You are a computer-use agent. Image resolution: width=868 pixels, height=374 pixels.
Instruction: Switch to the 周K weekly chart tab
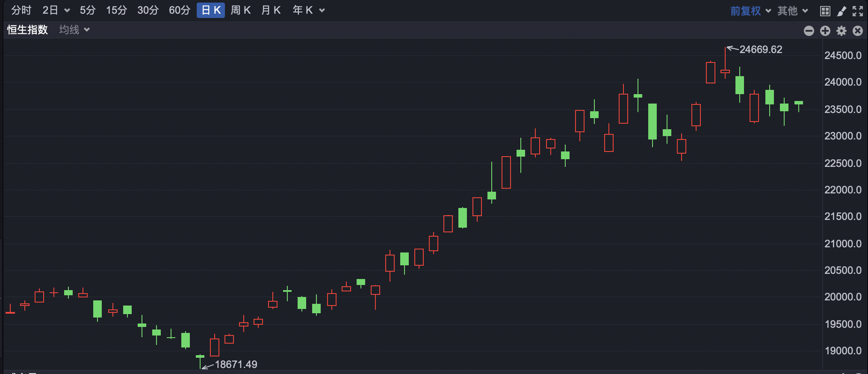(x=240, y=10)
